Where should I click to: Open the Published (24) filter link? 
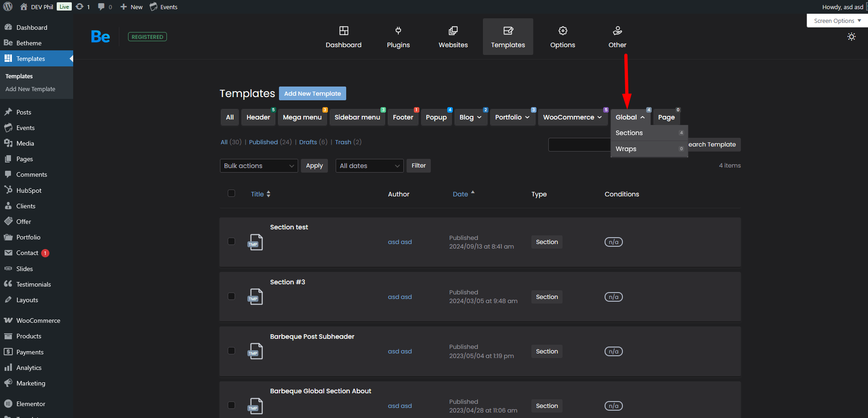(x=270, y=142)
